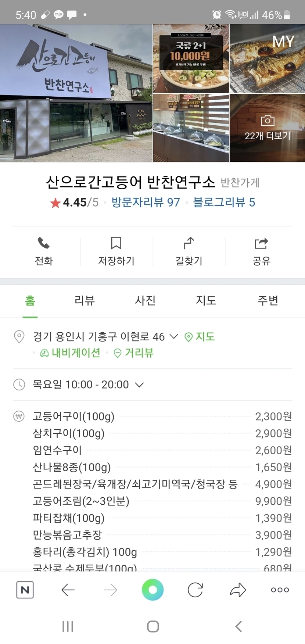Expand the address details chevron
This screenshot has height=644, width=305.
pos(173,336)
